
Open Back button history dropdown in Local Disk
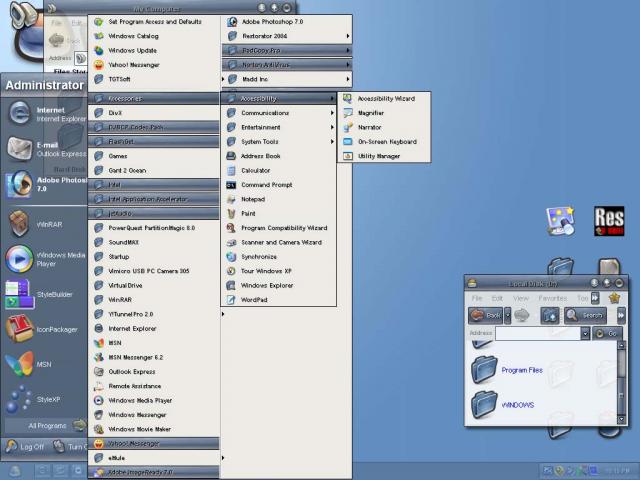pos(507,316)
